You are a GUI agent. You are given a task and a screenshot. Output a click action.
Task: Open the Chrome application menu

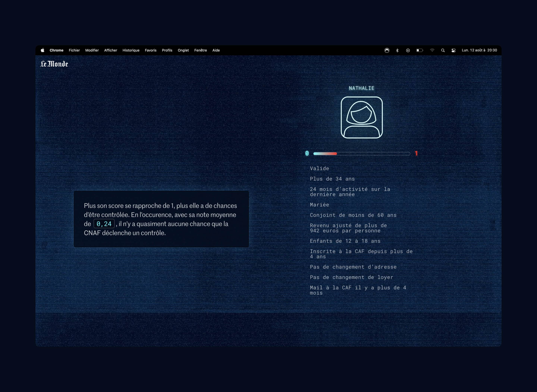(x=56, y=50)
